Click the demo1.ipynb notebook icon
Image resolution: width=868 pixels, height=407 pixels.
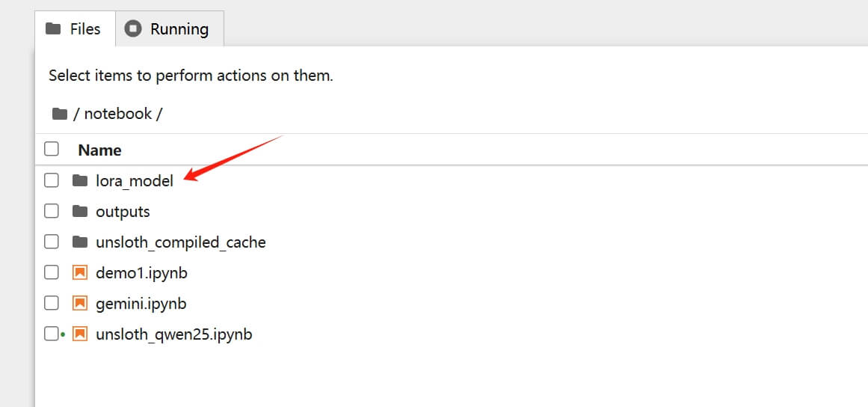[x=80, y=273]
